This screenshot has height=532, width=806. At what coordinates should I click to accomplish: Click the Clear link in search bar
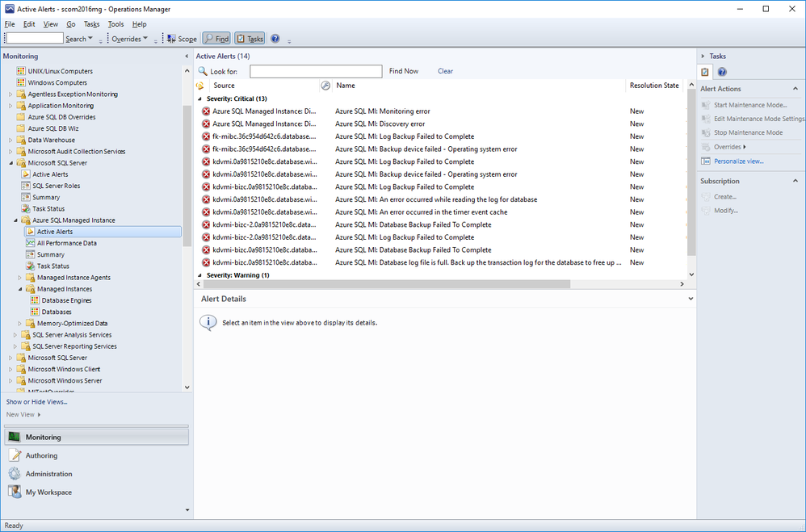click(x=445, y=71)
